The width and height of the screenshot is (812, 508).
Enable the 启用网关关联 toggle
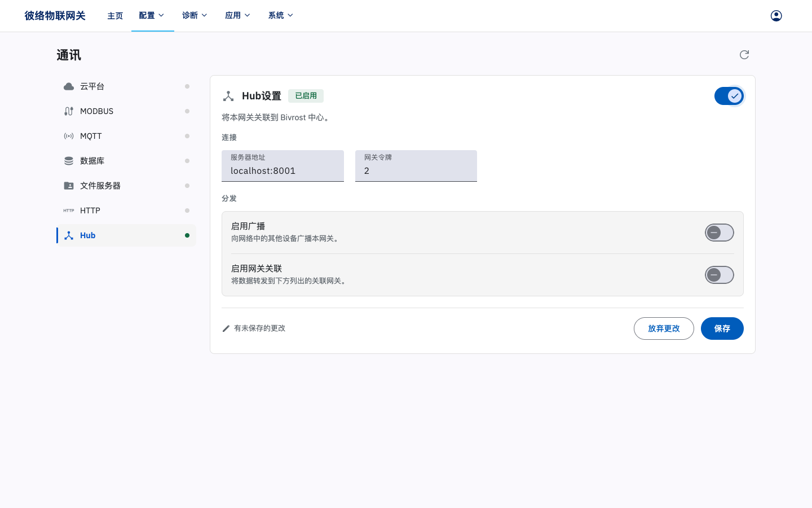(720, 275)
